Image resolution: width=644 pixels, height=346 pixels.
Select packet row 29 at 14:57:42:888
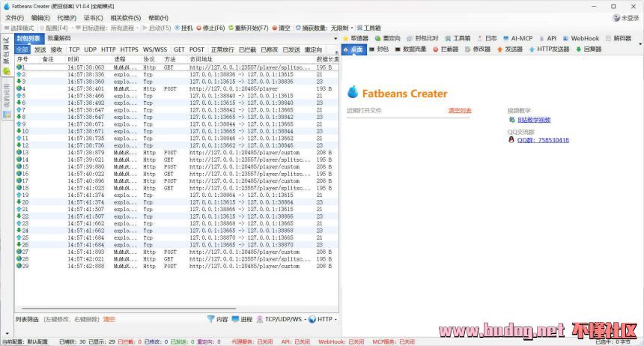tap(177, 267)
